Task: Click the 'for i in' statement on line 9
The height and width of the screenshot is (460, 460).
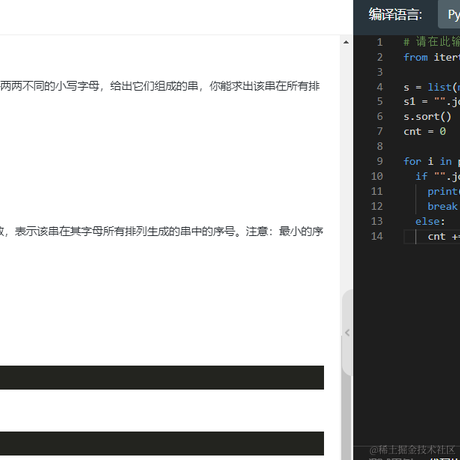Action: pyautogui.click(x=428, y=161)
